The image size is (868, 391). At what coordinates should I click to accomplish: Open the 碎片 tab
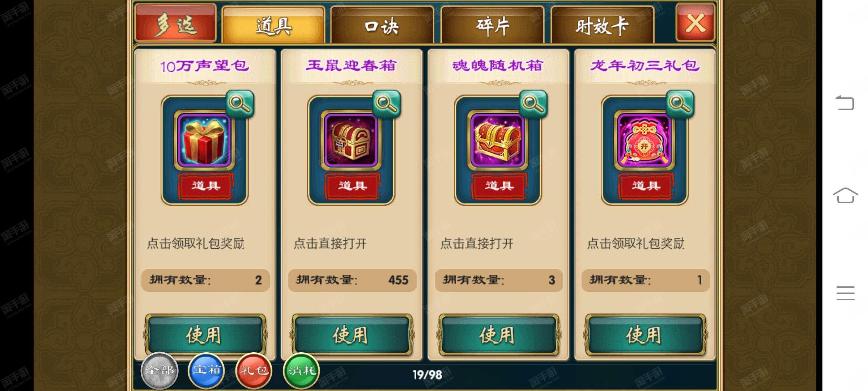[x=493, y=25]
